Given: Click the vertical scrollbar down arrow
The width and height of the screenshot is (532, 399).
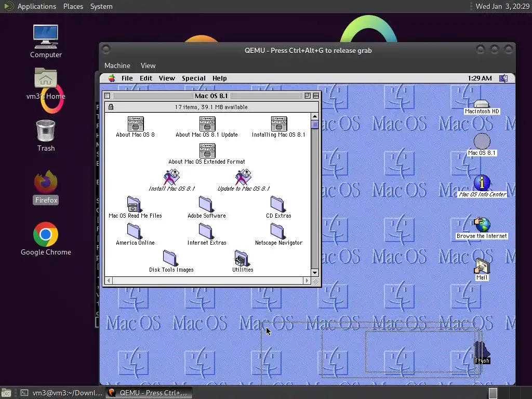Looking at the screenshot, I should pyautogui.click(x=315, y=272).
